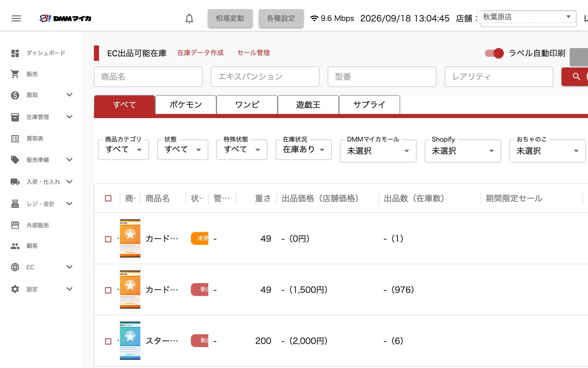588x368 pixels.
Task: Click the 顧客 people icon
Action: (x=15, y=246)
